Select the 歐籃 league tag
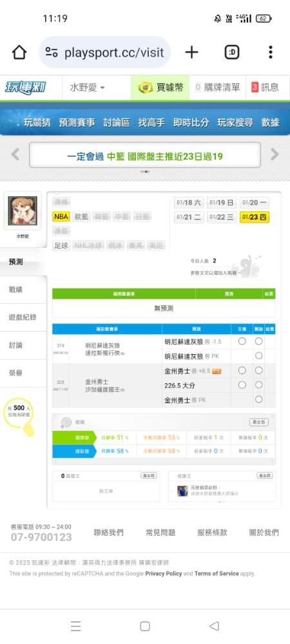290x644 pixels. click(x=81, y=216)
